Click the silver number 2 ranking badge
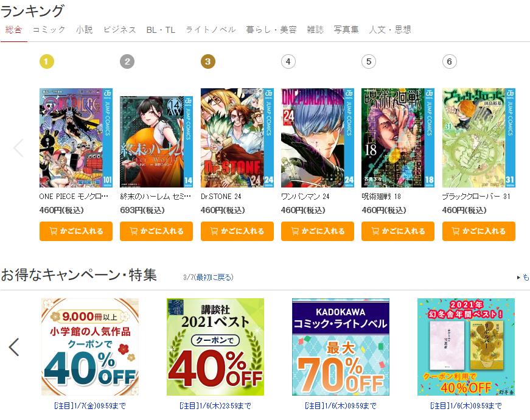Image resolution: width=530 pixels, height=420 pixels. 127,61
